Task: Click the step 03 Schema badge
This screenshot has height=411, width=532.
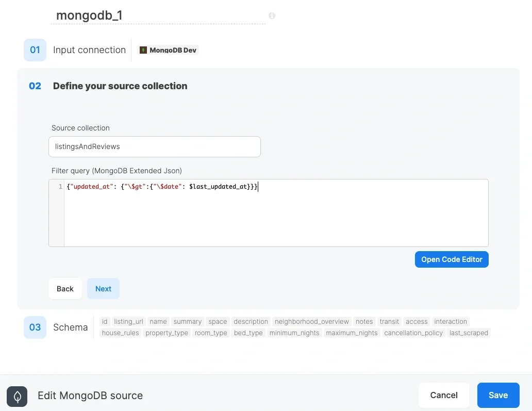Action: coord(35,327)
